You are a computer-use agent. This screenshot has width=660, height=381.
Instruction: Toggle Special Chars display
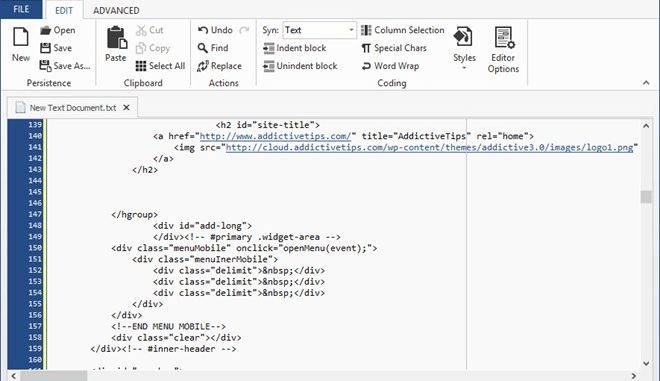tap(394, 48)
